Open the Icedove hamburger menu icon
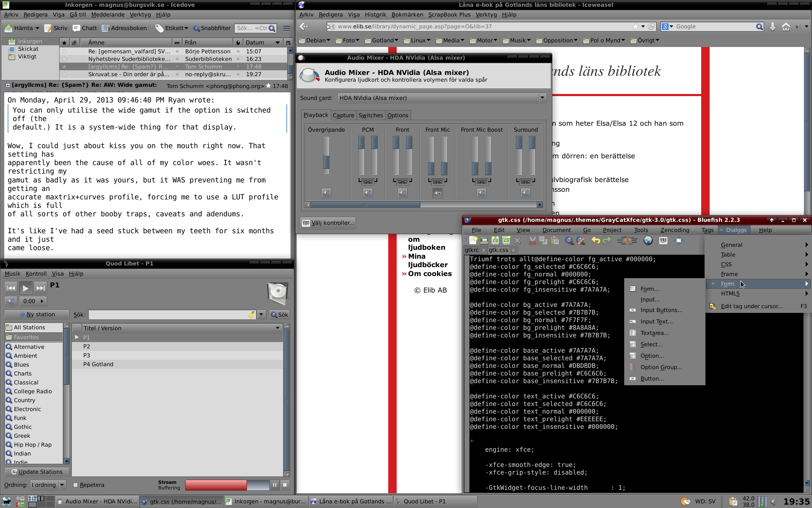The height and width of the screenshot is (508, 812). pyautogui.click(x=287, y=28)
